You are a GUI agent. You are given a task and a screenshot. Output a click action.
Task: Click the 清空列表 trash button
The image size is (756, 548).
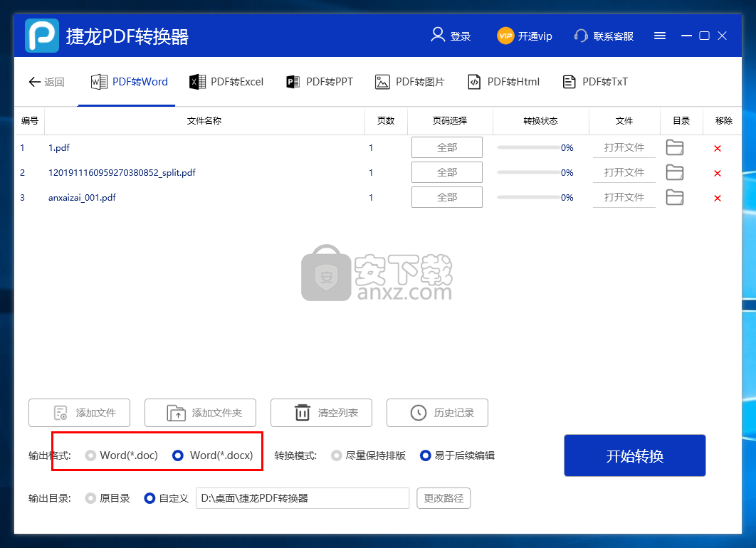(x=321, y=413)
